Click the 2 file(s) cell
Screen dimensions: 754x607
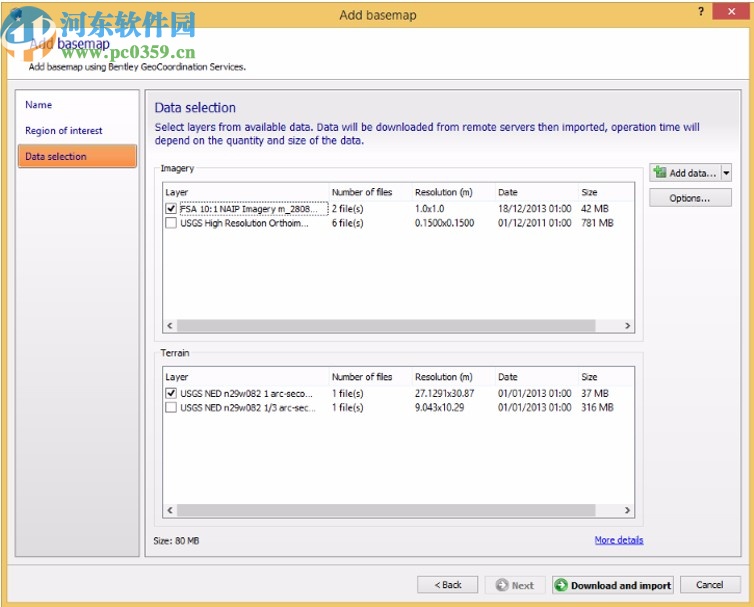pos(348,209)
